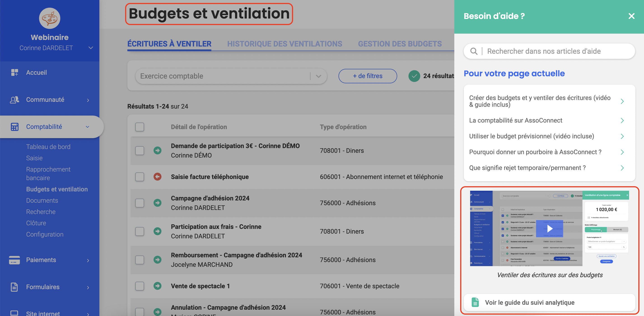Expand the Communauté menu chevron
This screenshot has height=316, width=644.
[x=88, y=100]
